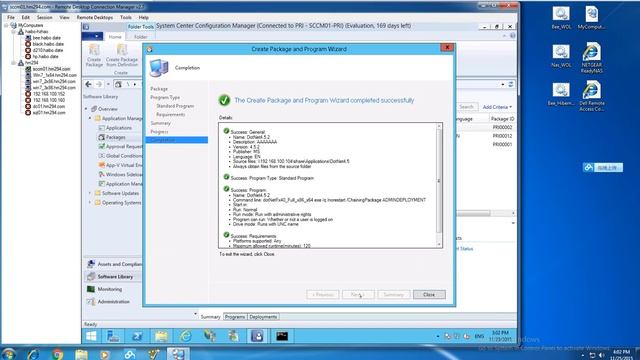The image size is (640, 360).
Task: Click the Package step in wizard sidebar
Action: pyautogui.click(x=159, y=89)
